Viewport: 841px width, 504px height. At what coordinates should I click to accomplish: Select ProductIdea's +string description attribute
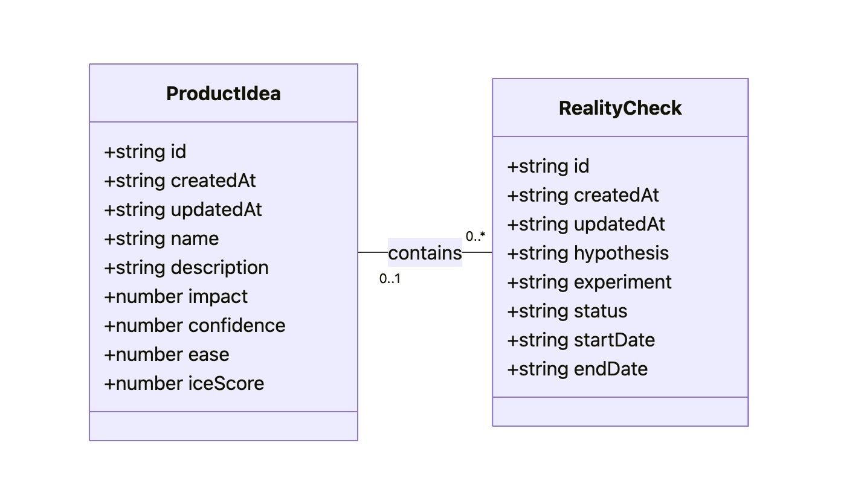click(x=186, y=268)
